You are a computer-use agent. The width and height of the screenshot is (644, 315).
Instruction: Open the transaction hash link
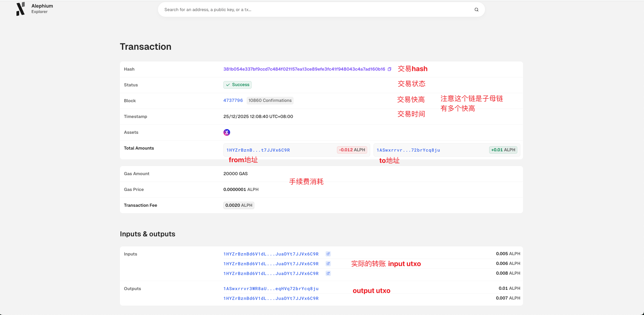(x=304, y=69)
